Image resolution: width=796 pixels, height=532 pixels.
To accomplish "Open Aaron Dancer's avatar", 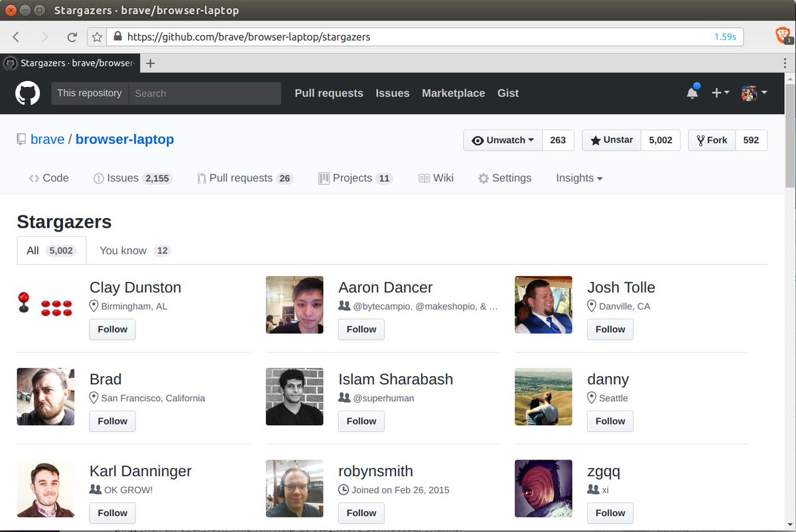I will click(295, 305).
